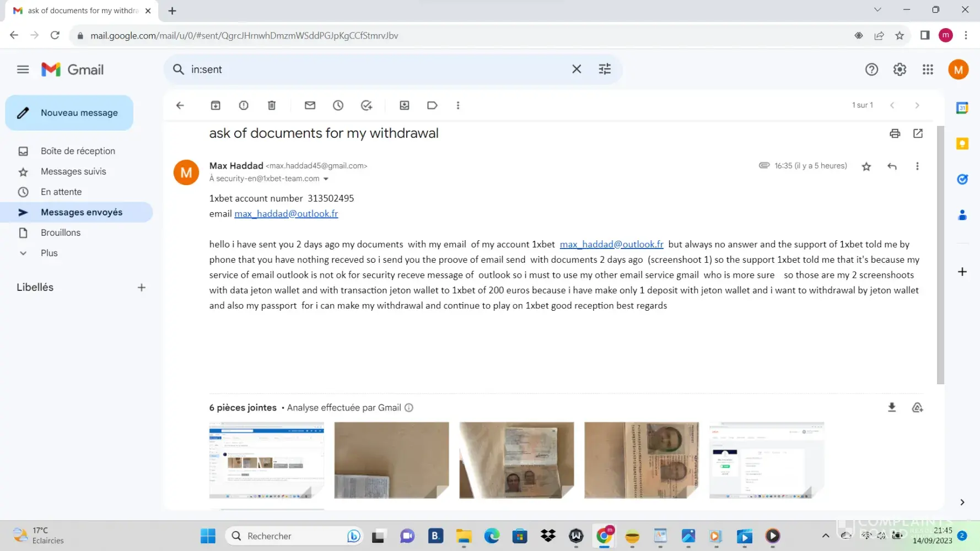The width and height of the screenshot is (980, 551).
Task: Compose with Nouveau message button
Action: pyautogui.click(x=69, y=113)
